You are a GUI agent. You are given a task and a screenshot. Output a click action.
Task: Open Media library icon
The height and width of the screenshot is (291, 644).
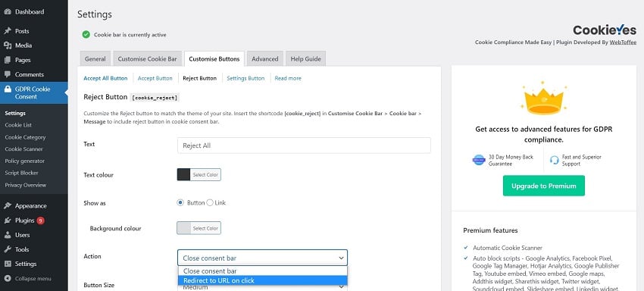coord(8,45)
